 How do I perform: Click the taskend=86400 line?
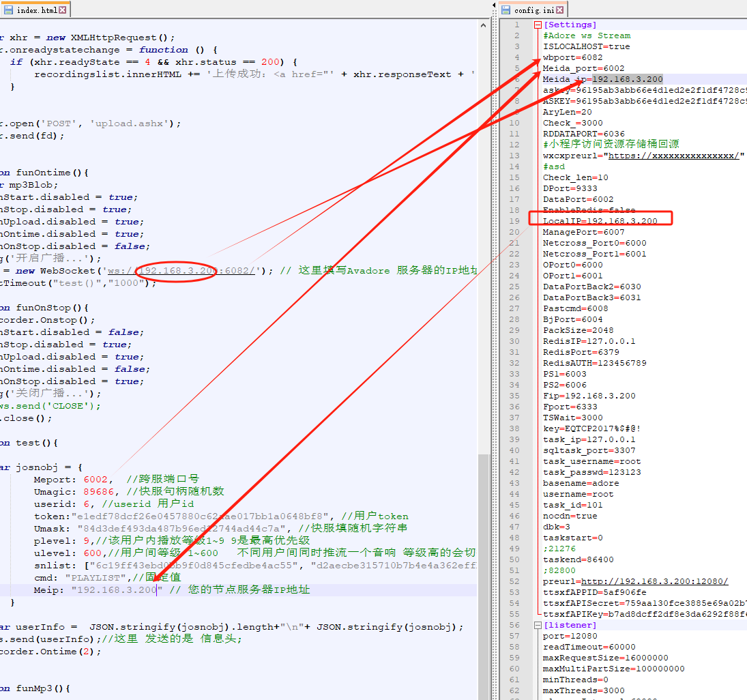coord(578,559)
